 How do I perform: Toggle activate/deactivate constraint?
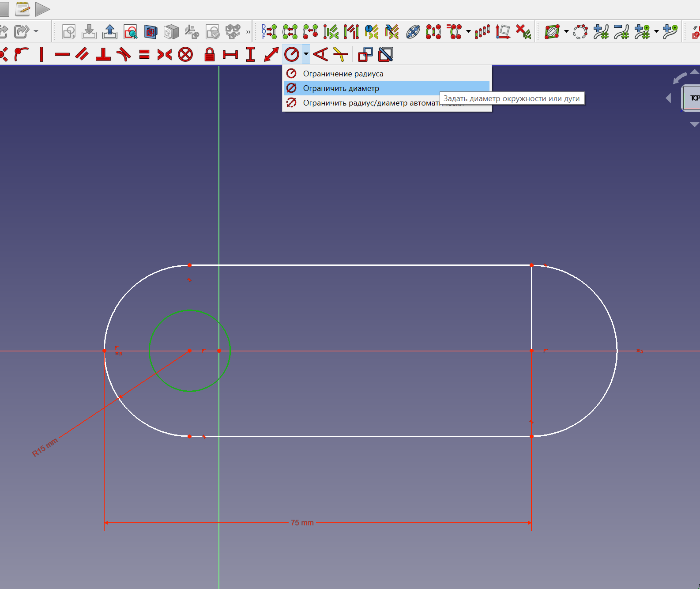386,54
